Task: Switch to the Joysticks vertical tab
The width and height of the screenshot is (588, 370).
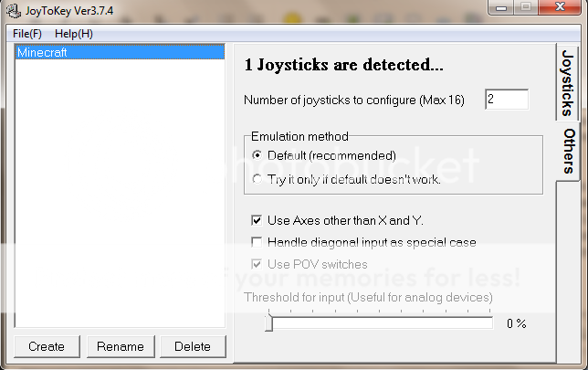Action: point(567,82)
